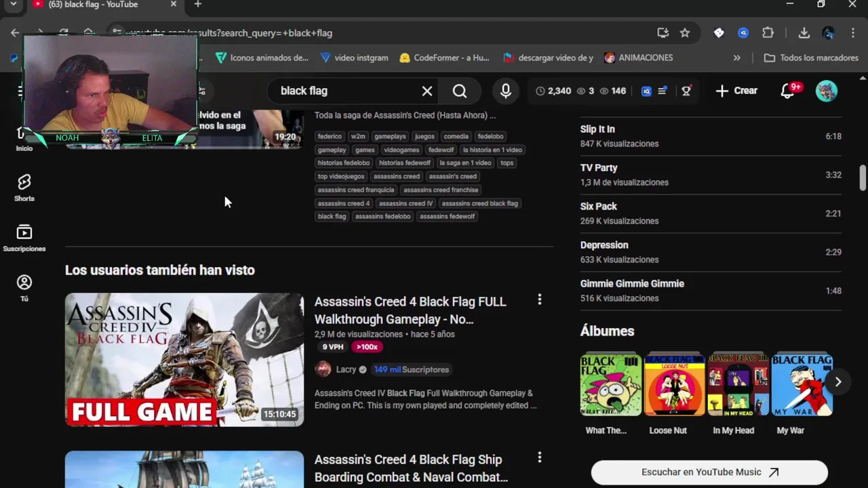Bookmark this page with the star
This screenshot has width=868, height=488.
pos(685,33)
